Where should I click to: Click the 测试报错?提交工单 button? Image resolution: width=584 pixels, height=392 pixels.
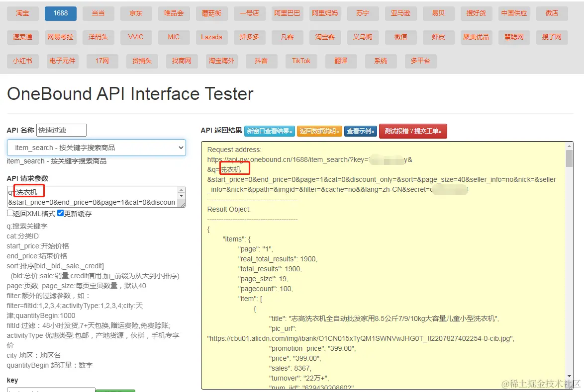coord(413,131)
